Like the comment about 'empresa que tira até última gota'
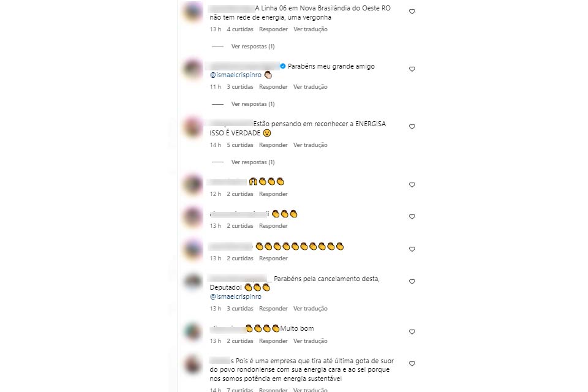The image size is (588, 392). coord(412,364)
